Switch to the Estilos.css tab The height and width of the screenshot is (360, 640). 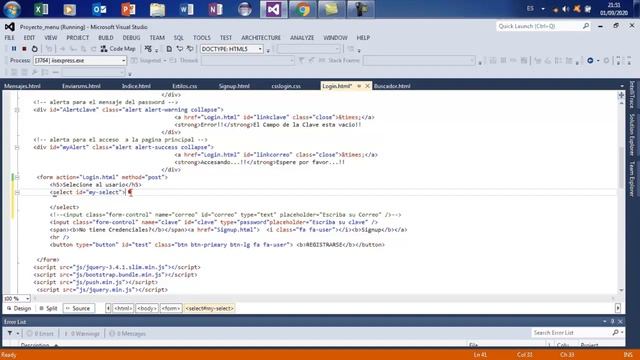tap(184, 86)
